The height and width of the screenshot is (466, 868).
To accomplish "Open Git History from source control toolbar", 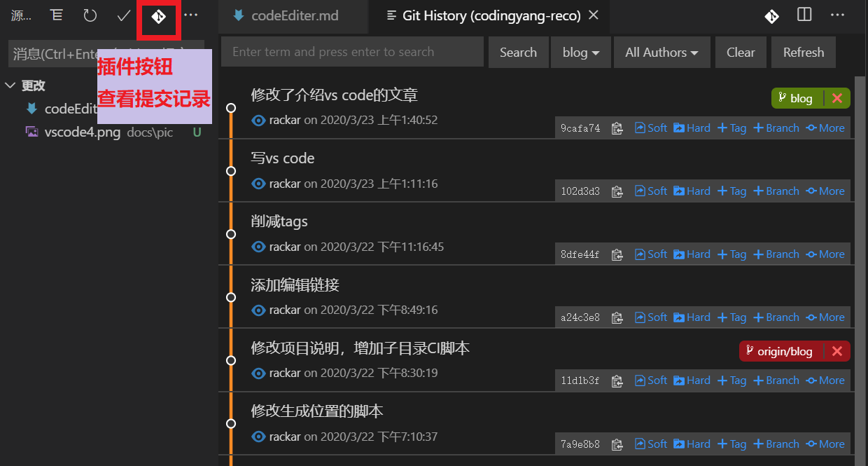I will [159, 16].
